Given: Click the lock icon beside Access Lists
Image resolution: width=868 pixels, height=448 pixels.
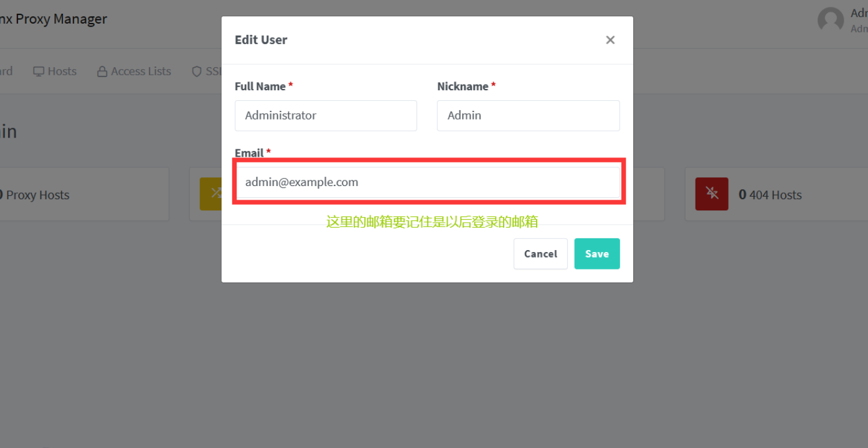Looking at the screenshot, I should [102, 72].
